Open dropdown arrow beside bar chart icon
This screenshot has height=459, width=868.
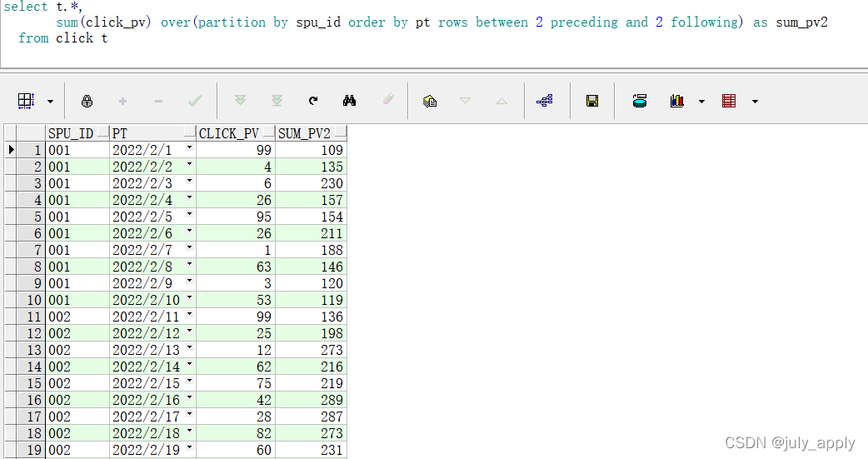pos(702,102)
